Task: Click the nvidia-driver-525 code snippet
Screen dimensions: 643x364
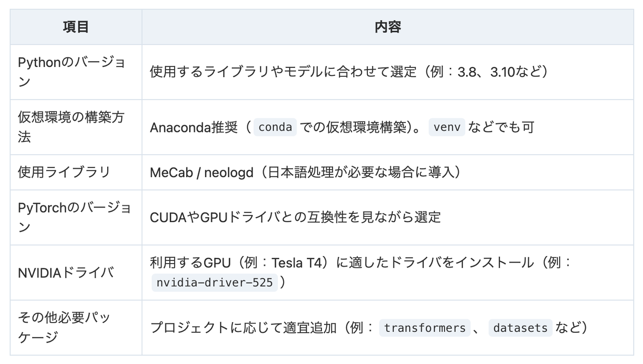Action: [x=215, y=282]
